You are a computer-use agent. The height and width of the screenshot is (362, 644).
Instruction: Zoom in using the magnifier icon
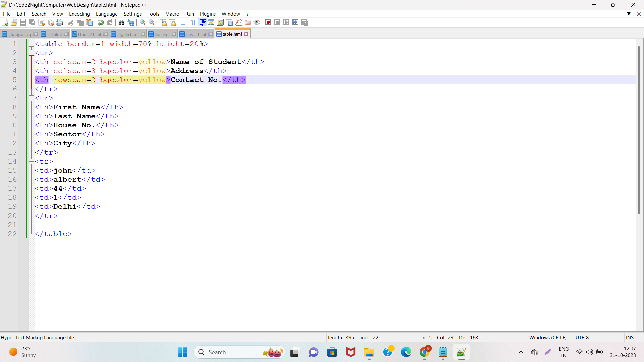pyautogui.click(x=142, y=22)
